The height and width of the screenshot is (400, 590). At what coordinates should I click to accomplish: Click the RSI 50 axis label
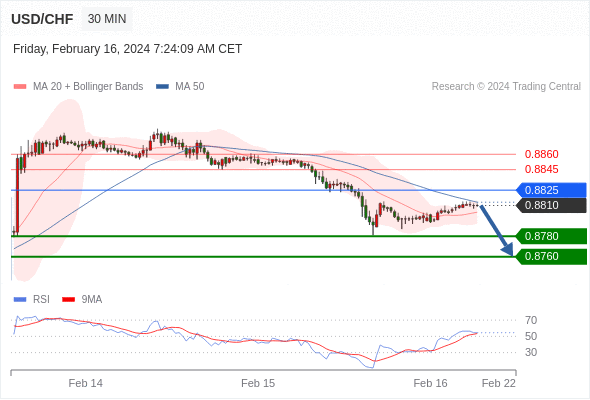click(x=531, y=336)
